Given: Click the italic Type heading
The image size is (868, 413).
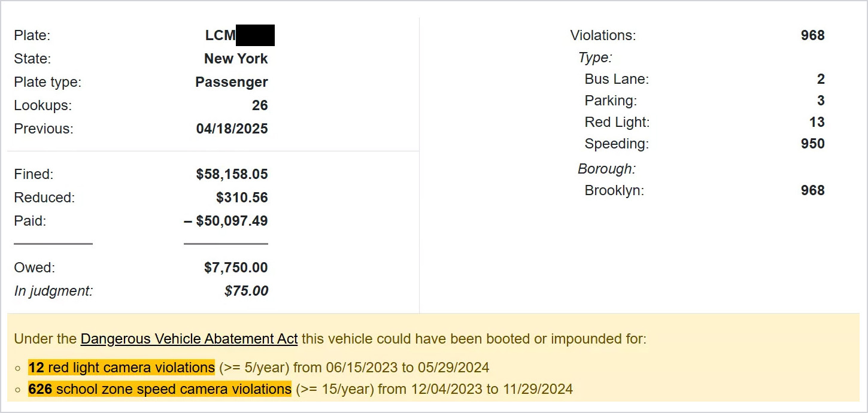Looking at the screenshot, I should (x=595, y=57).
